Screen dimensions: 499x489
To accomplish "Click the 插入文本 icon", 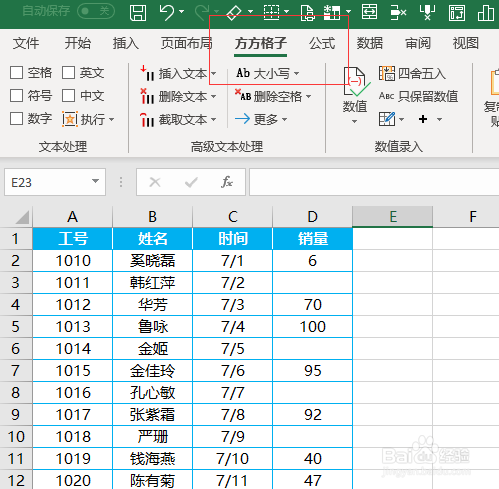I will coord(147,73).
